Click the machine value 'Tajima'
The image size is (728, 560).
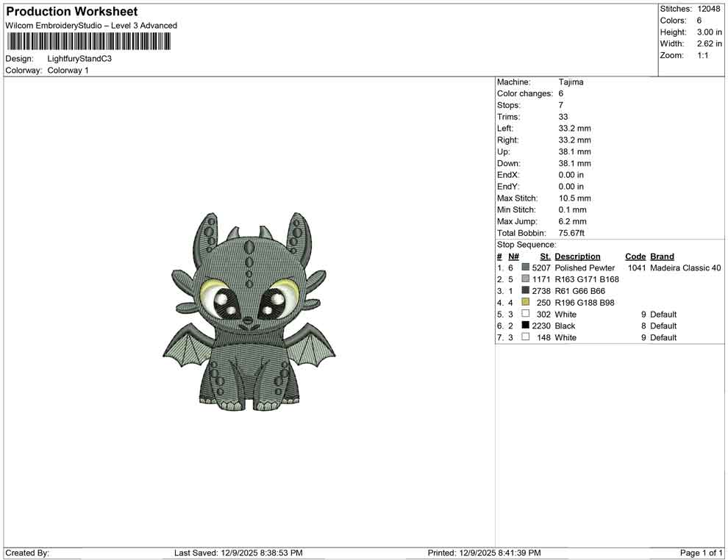(x=571, y=82)
